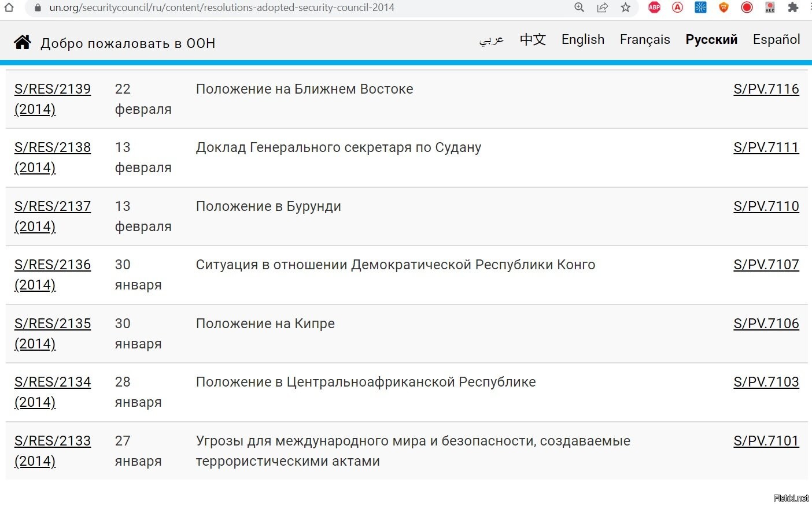Click the red record circle extension
The image size is (812, 505).
click(747, 8)
